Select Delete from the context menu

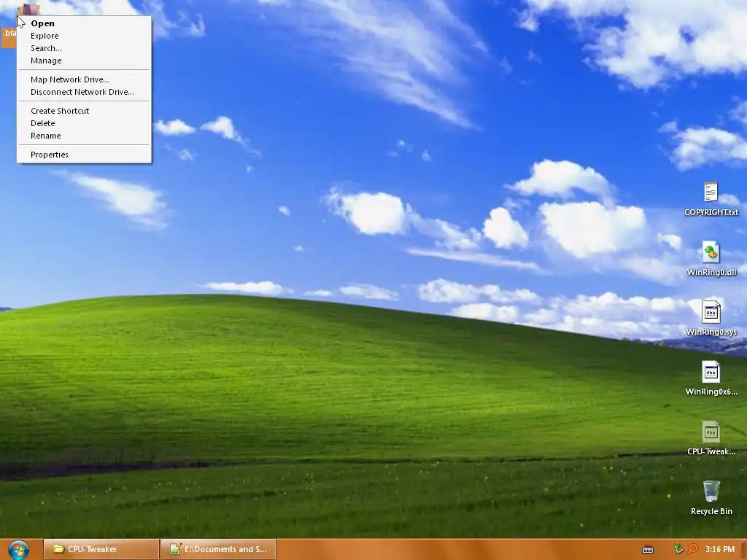84,123
